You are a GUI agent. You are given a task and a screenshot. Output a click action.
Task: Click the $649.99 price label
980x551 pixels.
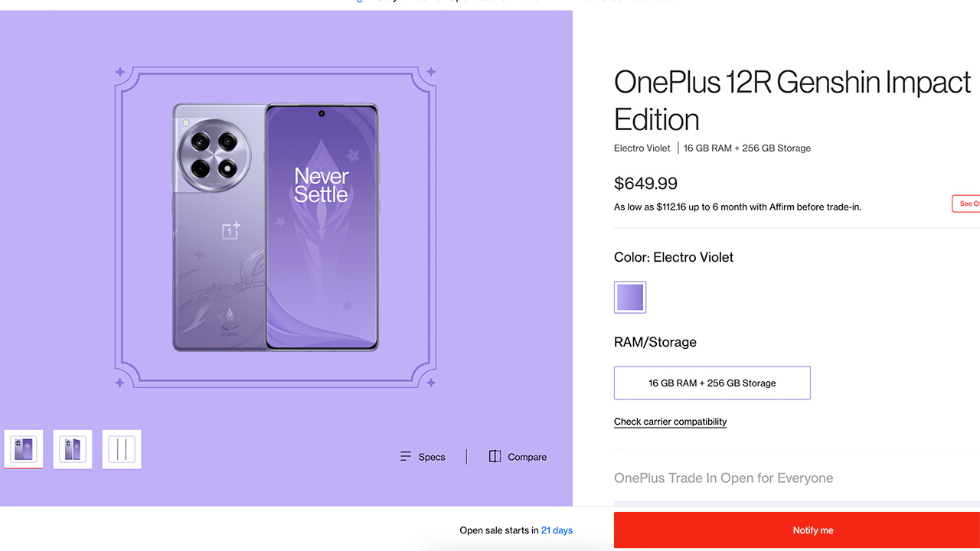coord(645,184)
